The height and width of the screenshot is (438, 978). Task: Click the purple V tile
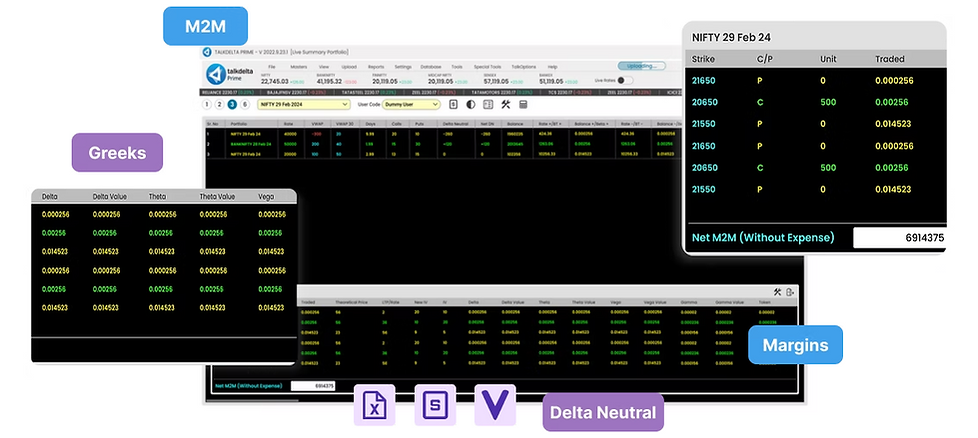(495, 405)
